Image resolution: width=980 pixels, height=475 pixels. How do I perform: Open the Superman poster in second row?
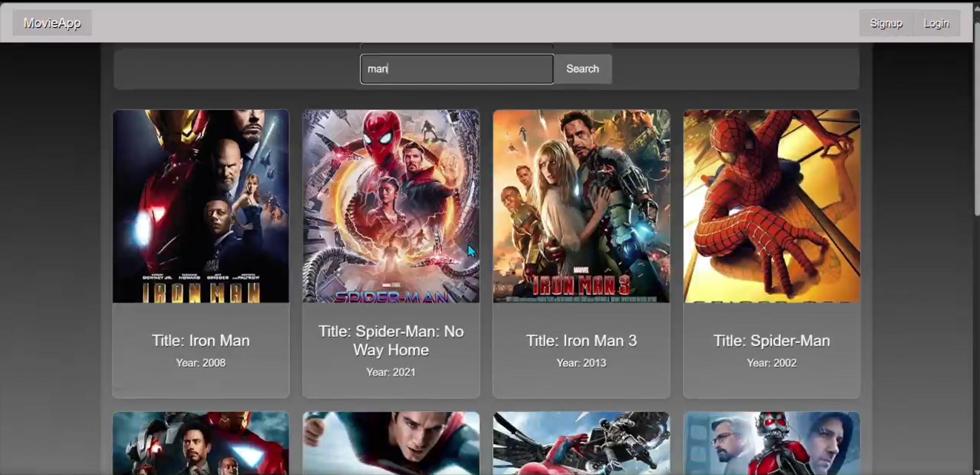tap(391, 443)
